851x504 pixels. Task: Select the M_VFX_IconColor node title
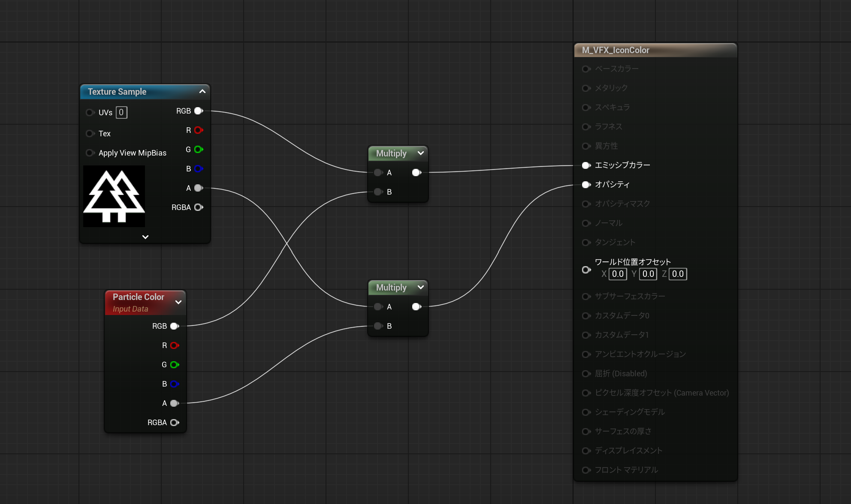coord(616,50)
